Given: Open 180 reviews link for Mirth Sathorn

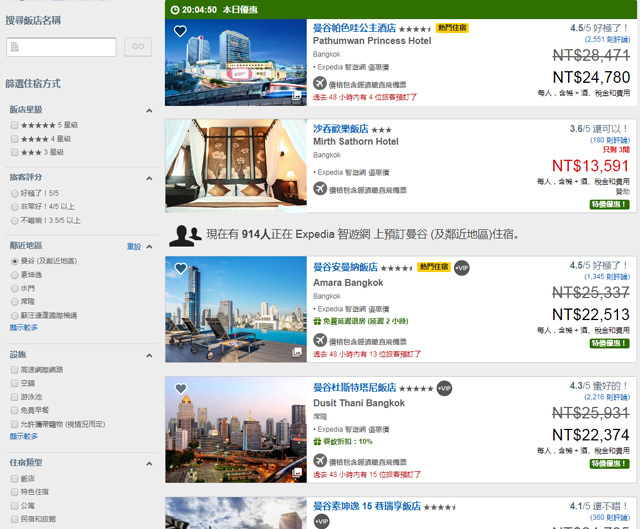Looking at the screenshot, I should pos(610,140).
